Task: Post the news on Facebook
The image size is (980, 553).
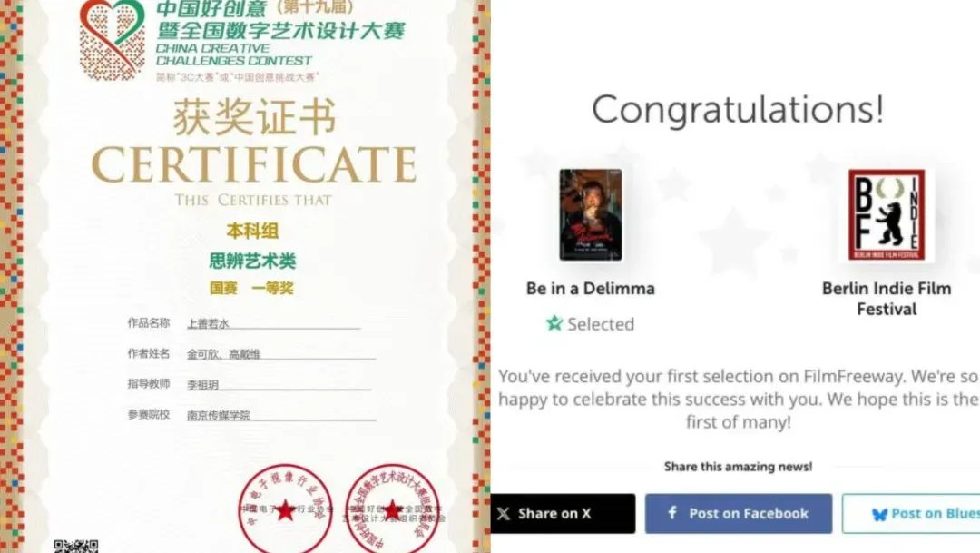Action: (739, 514)
